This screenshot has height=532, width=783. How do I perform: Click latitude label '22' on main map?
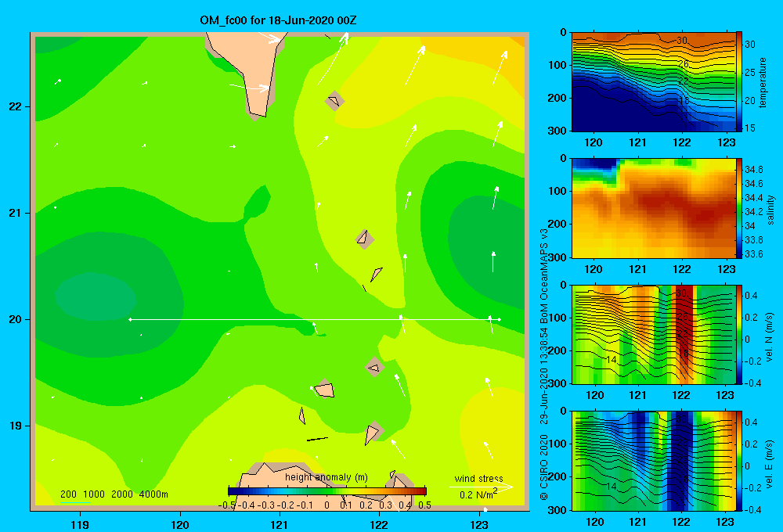16,106
